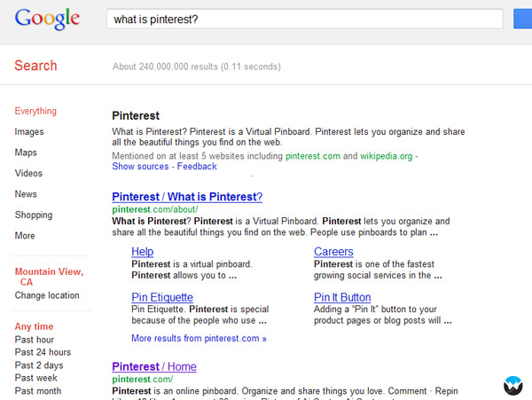Switch to Maps results

click(x=26, y=153)
